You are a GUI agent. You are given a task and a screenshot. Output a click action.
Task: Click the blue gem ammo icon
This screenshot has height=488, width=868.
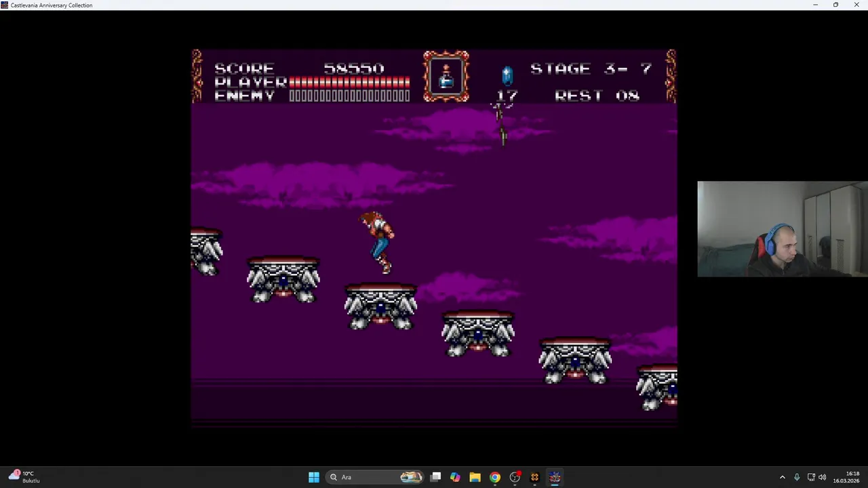[x=507, y=75]
